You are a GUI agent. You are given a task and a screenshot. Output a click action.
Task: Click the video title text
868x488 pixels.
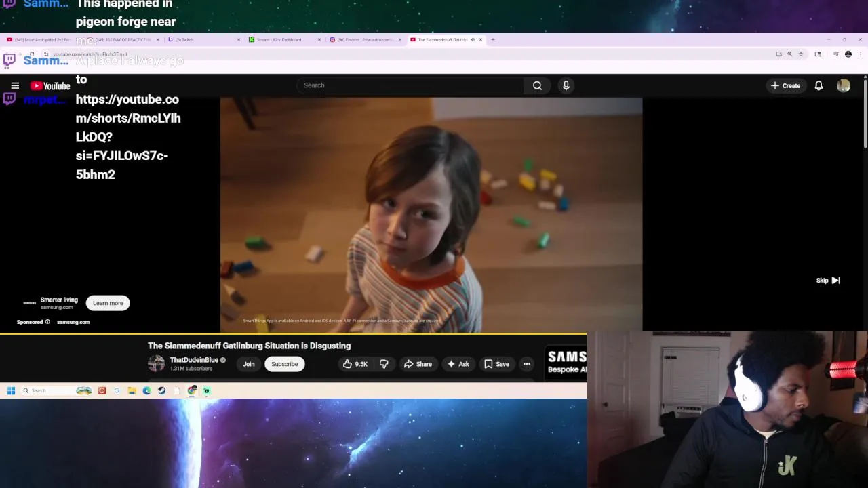(249, 346)
